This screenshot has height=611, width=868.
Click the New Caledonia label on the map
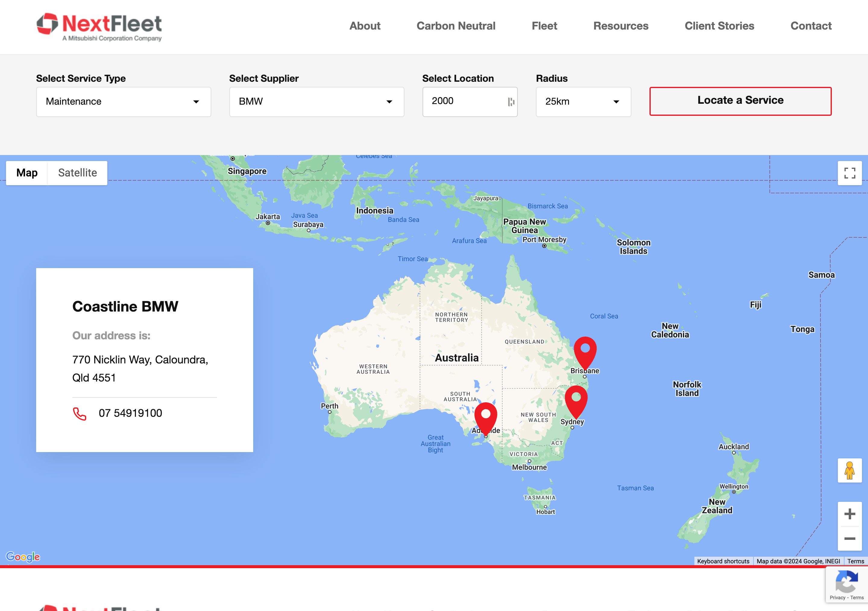click(670, 330)
